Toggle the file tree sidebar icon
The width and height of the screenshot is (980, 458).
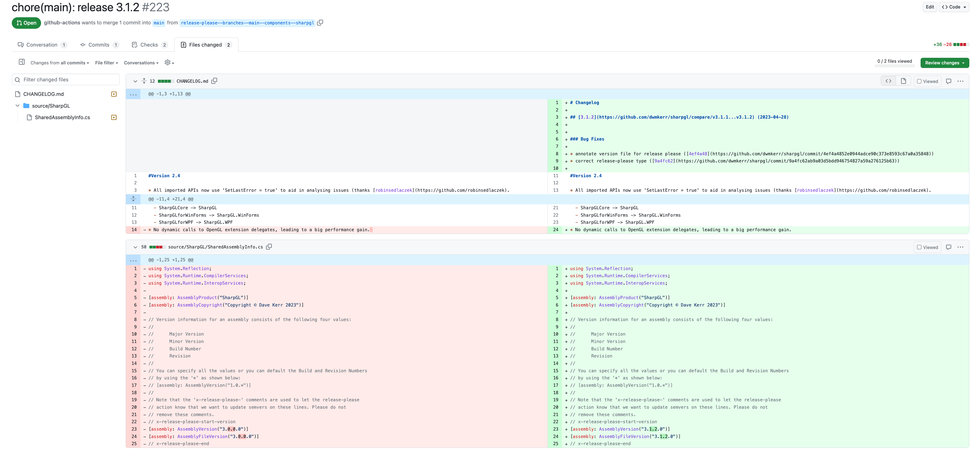22,62
